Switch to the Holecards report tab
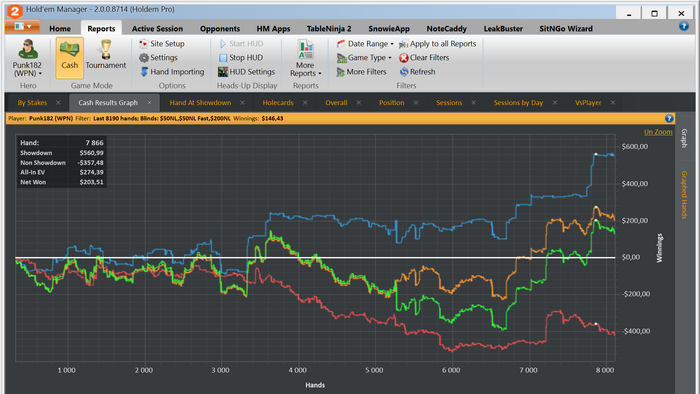The height and width of the screenshot is (394, 700). 278,103
